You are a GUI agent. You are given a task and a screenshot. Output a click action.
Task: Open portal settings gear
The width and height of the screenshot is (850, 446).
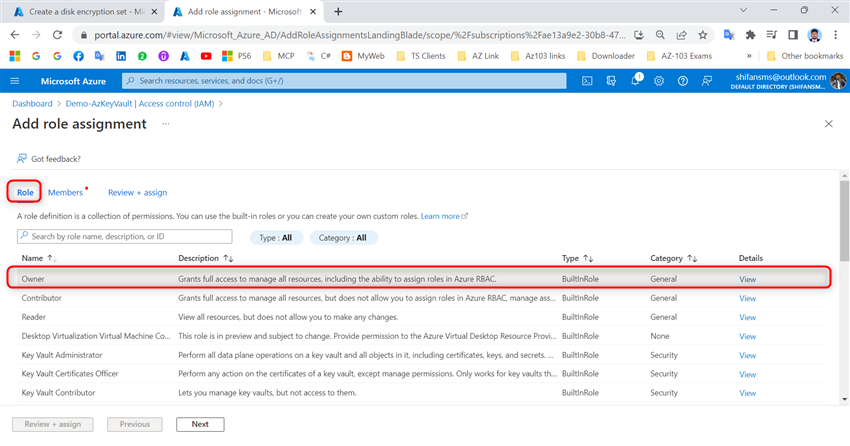click(x=659, y=81)
